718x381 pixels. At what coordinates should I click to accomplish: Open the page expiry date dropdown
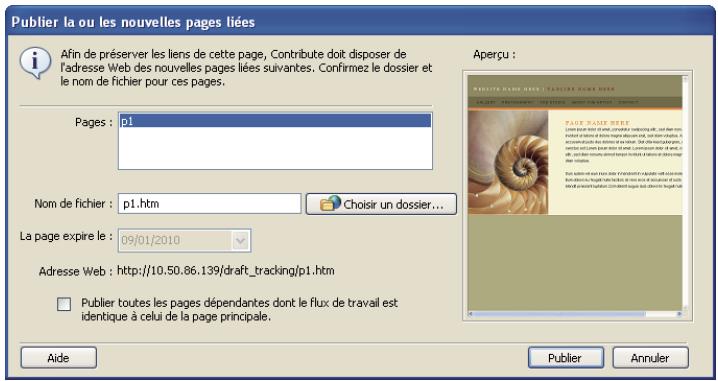[240, 240]
